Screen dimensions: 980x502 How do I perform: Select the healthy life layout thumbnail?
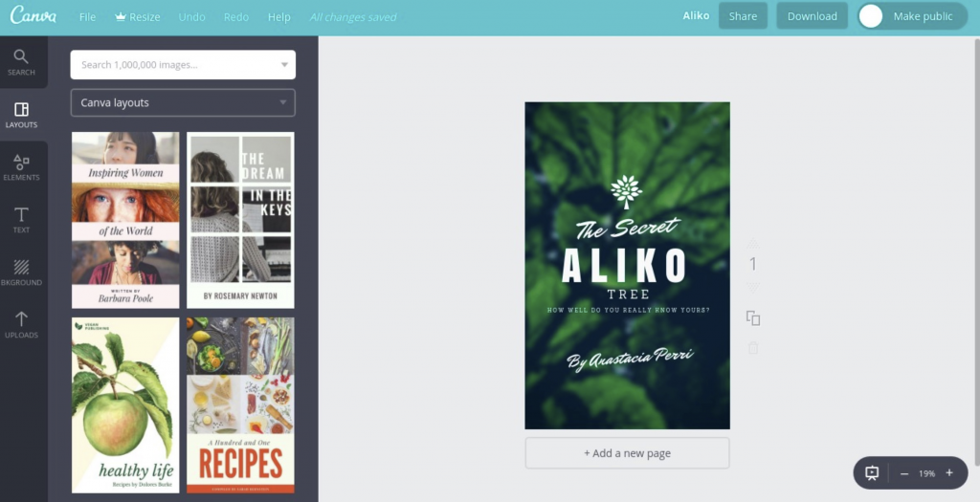click(125, 405)
